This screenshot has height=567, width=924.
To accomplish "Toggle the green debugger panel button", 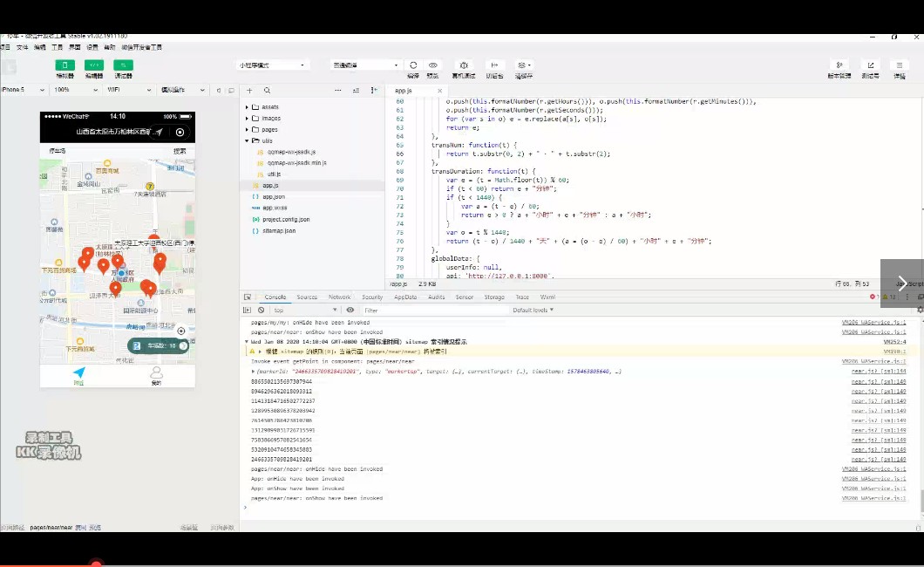I will (123, 65).
